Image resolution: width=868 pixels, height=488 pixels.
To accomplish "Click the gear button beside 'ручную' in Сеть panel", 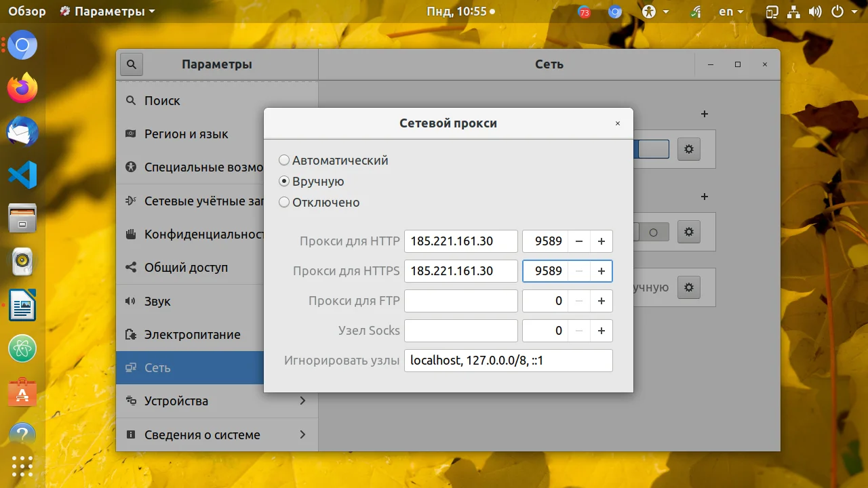I will point(689,287).
